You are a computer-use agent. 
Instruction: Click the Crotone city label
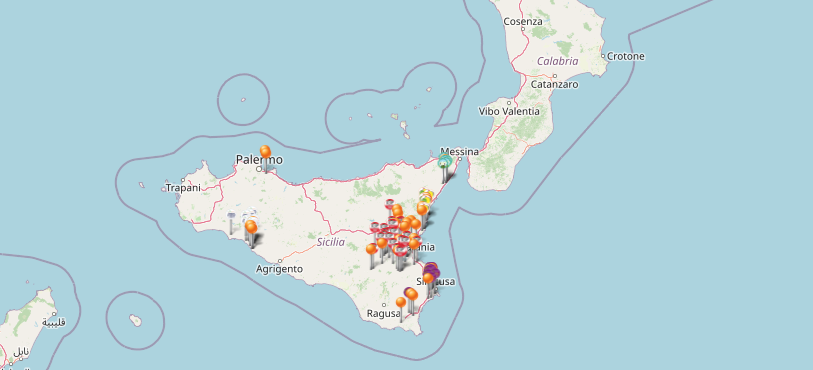coord(625,56)
